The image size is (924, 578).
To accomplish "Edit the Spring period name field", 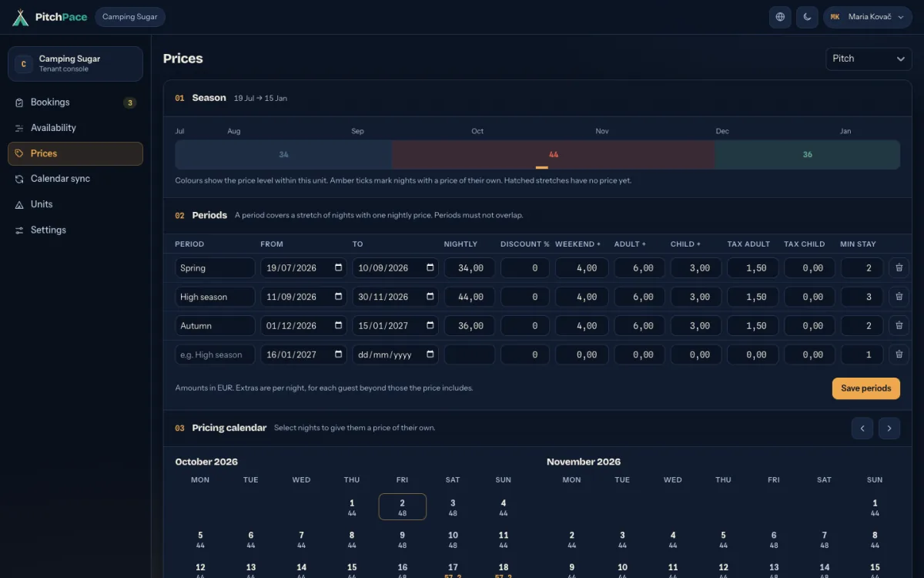I will point(215,268).
